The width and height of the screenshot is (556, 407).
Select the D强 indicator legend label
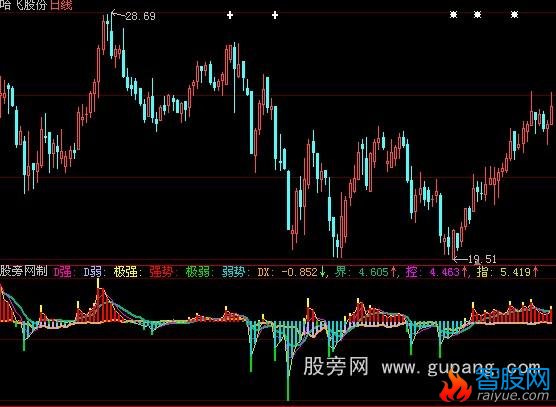pyautogui.click(x=64, y=272)
